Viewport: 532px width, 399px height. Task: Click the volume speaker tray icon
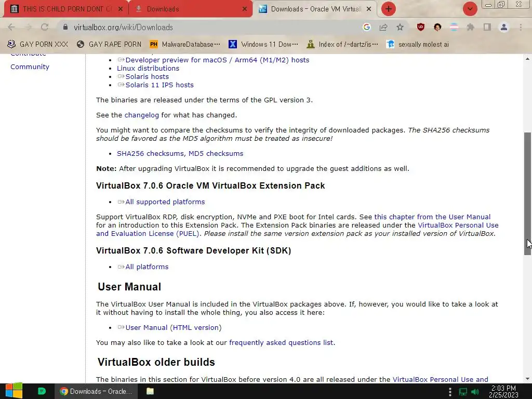[x=475, y=392]
